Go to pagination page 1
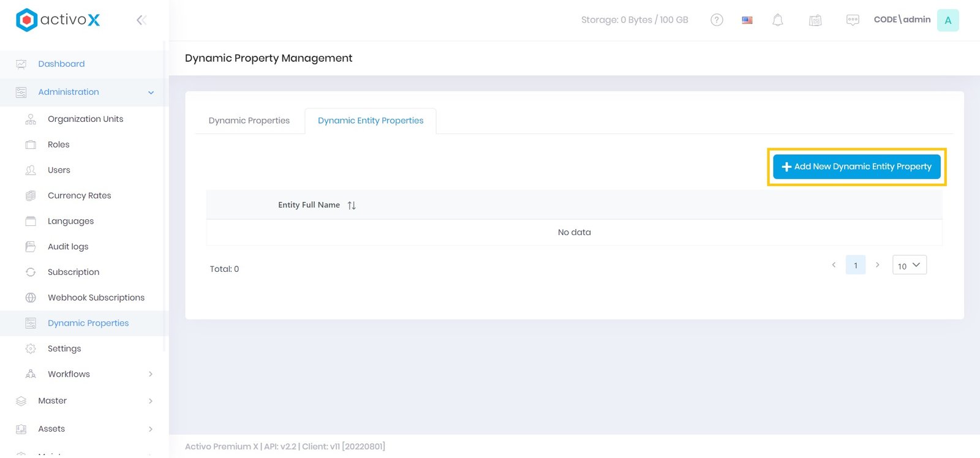The height and width of the screenshot is (458, 980). click(856, 265)
